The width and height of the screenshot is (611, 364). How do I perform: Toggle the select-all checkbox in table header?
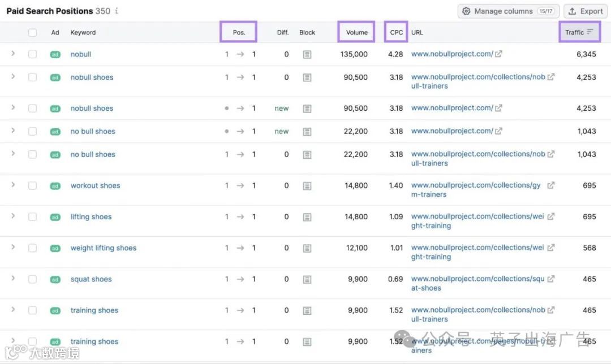click(x=32, y=32)
